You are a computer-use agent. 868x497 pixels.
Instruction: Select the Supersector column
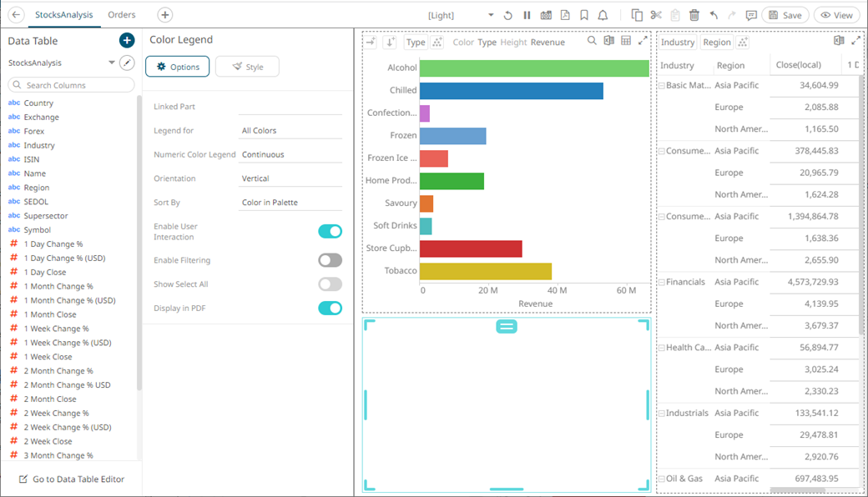[x=46, y=216]
